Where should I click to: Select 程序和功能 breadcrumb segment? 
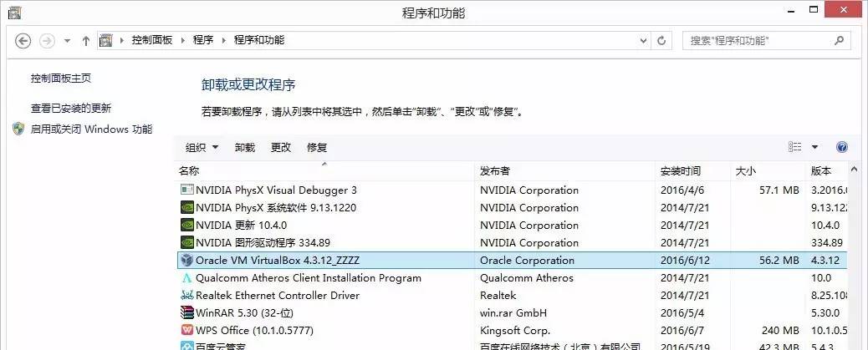coord(259,40)
